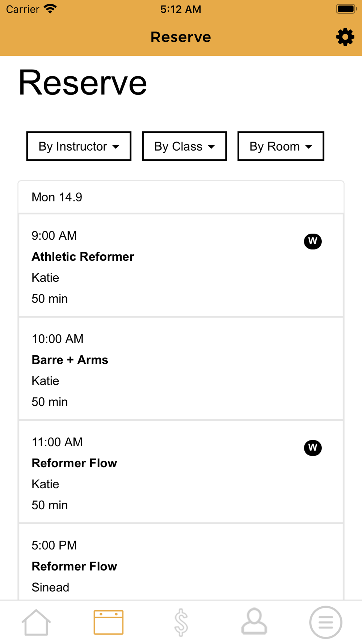
Task: Tap waitlist badge on 11:00 AM Reformer Flow
Action: tap(313, 448)
